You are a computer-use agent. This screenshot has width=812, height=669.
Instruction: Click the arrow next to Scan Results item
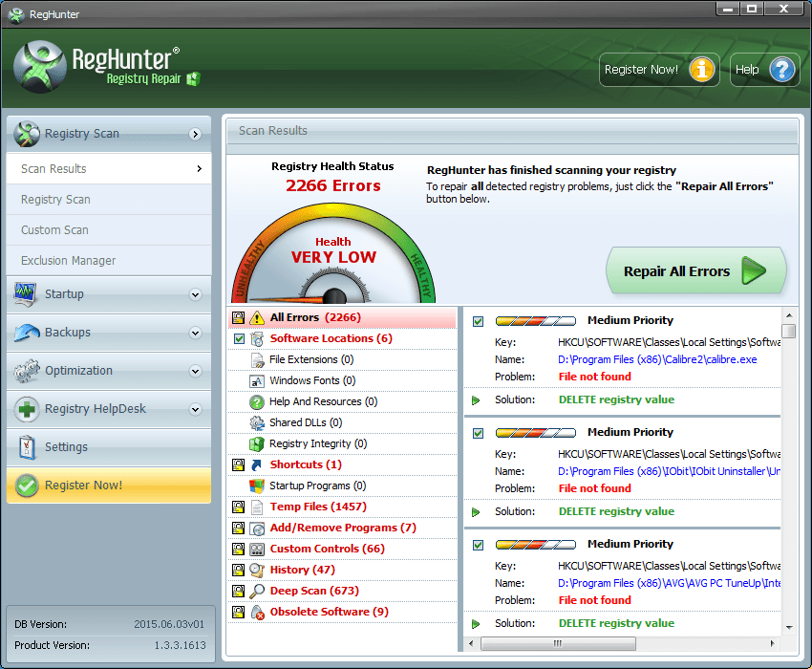(200, 169)
